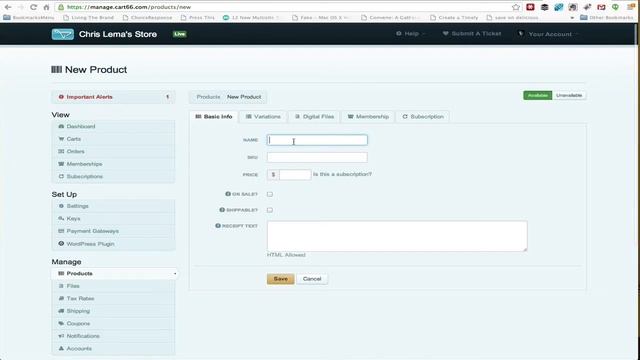
Task: Open the Your Account menu
Action: pos(547,34)
